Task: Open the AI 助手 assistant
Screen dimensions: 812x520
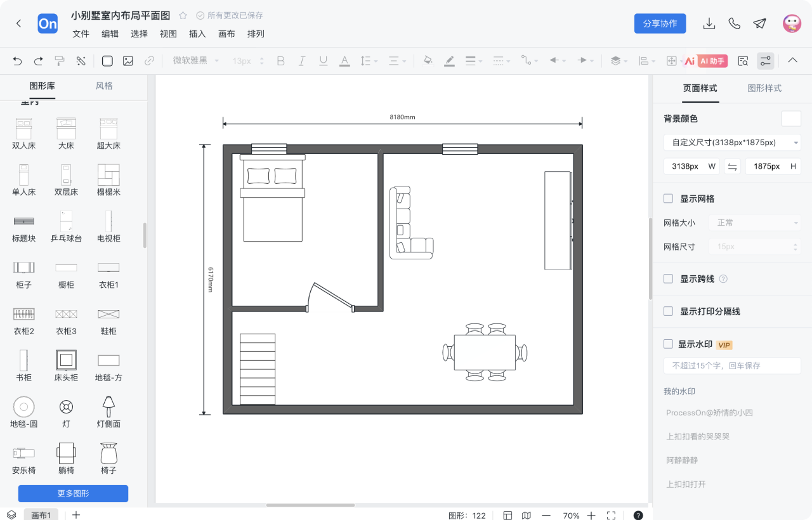Action: 712,61
